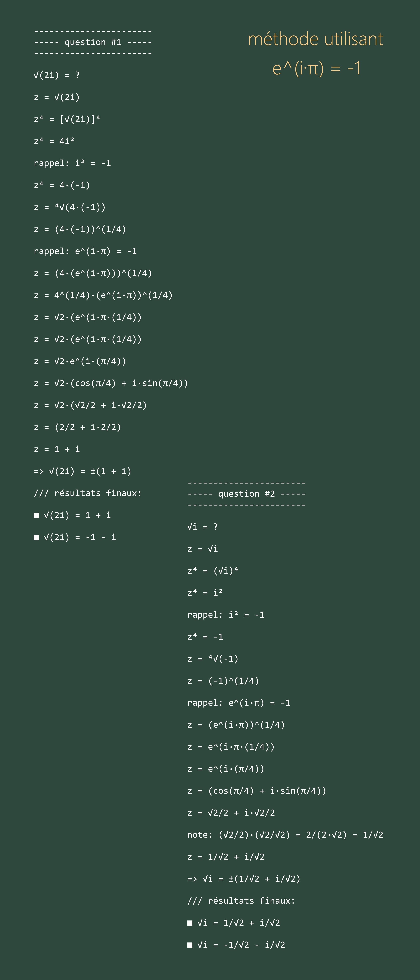Click 'z = √2·(cos(π/4) + i·sin(π/4))' line
The height and width of the screenshot is (980, 420).
pyautogui.click(x=111, y=383)
